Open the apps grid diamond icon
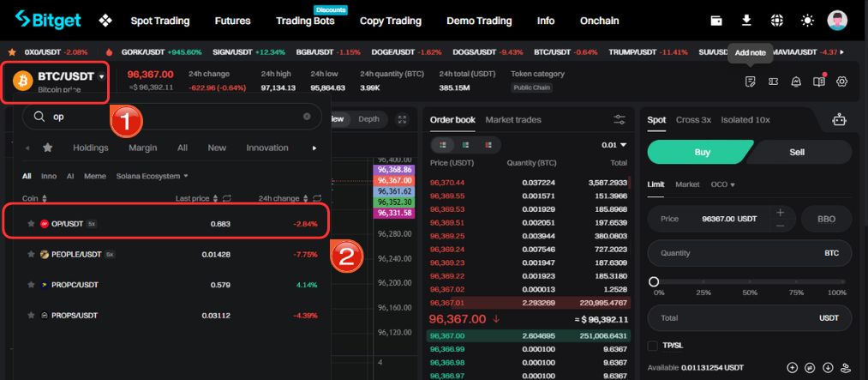Image resolution: width=868 pixels, height=380 pixels. click(105, 21)
